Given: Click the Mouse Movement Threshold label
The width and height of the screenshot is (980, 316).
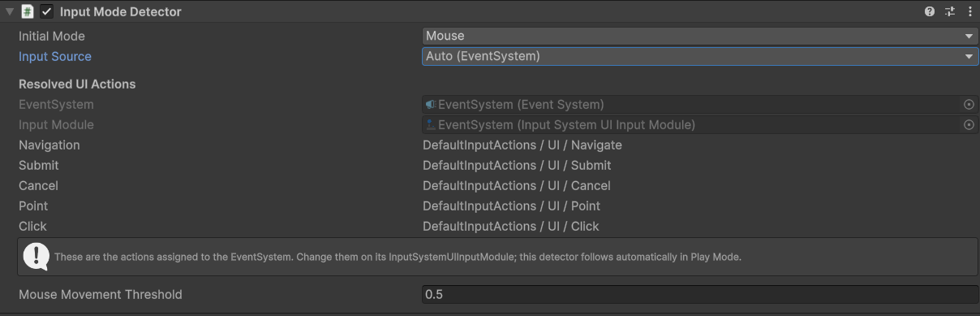Looking at the screenshot, I should 101,294.
